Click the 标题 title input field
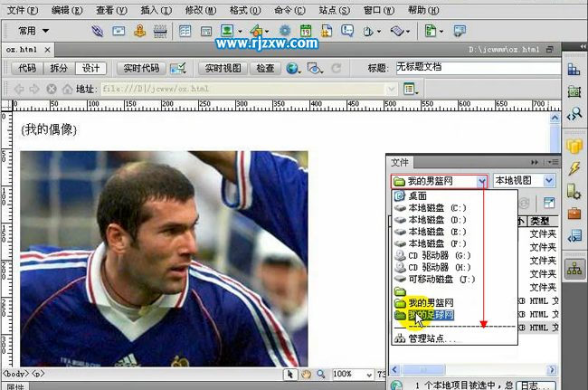The image size is (588, 390). tap(479, 68)
